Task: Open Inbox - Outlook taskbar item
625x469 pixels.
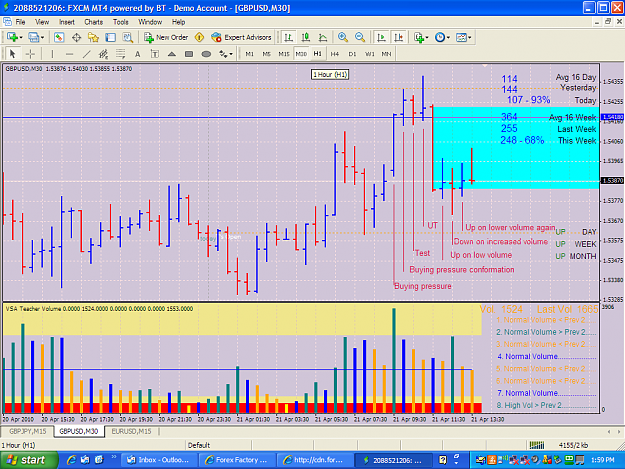Action: (158, 460)
